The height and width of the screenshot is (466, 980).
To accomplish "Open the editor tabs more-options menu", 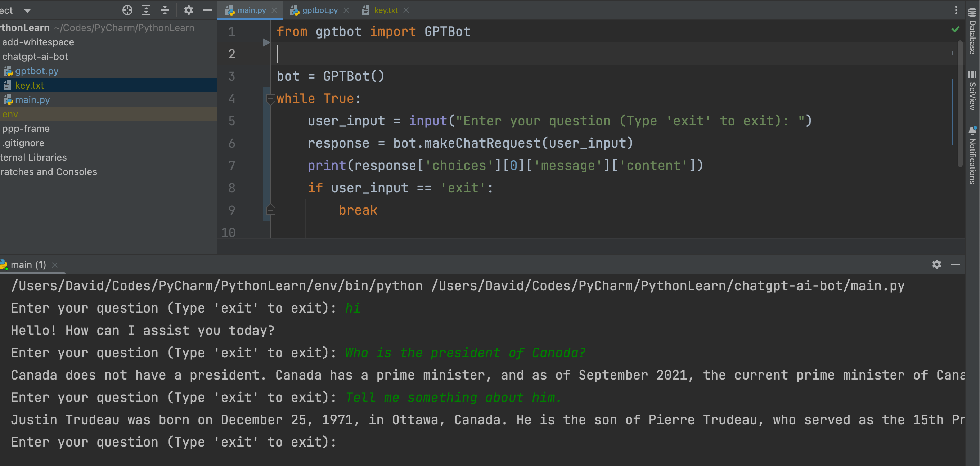I will click(956, 10).
